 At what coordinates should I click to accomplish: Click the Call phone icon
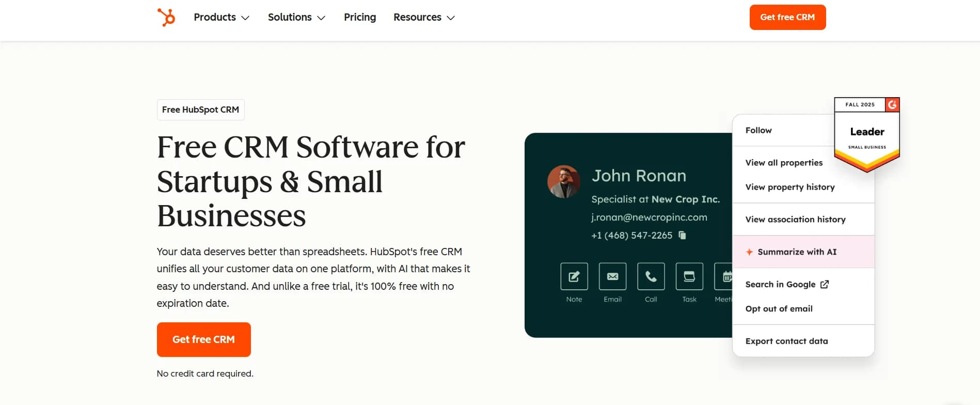(x=651, y=276)
